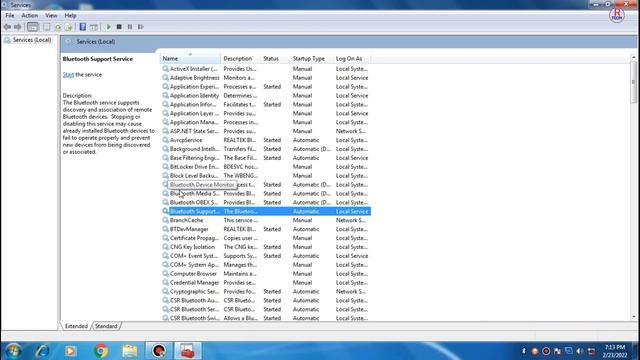Click the scrollbar down arrow at list bottom
The width and height of the screenshot is (640, 360).
pyautogui.click(x=633, y=316)
